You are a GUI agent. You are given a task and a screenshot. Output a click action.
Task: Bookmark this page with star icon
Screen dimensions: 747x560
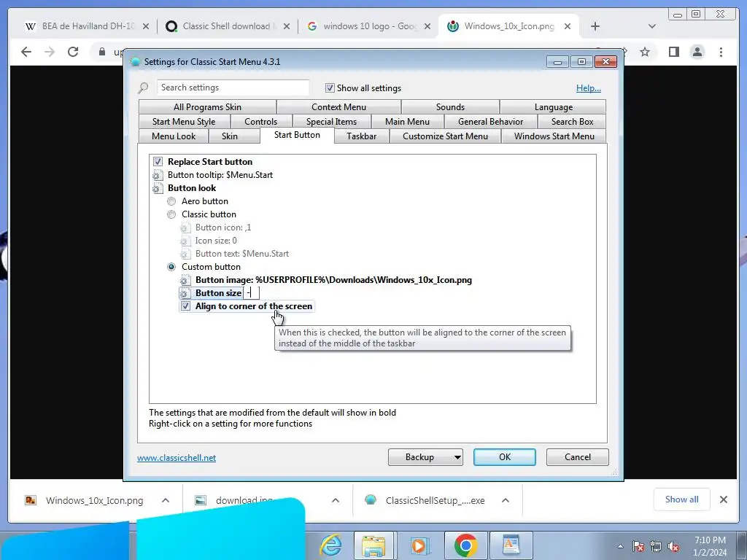pyautogui.click(x=645, y=52)
